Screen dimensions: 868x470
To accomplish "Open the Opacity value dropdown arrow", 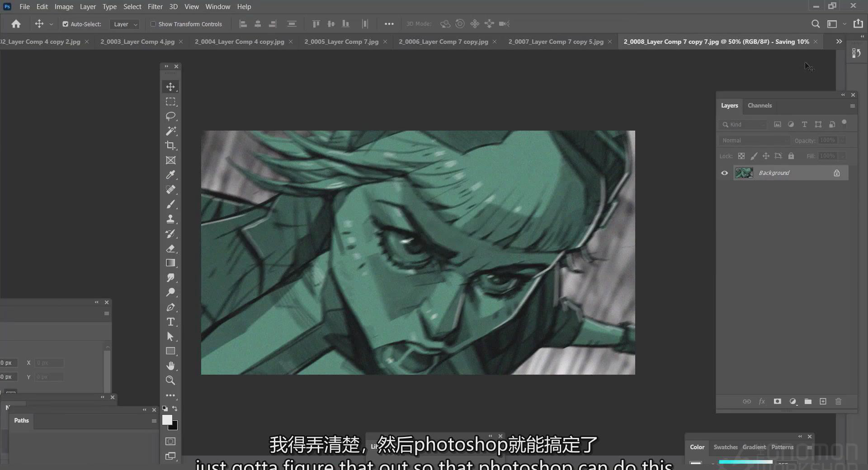I will click(842, 141).
